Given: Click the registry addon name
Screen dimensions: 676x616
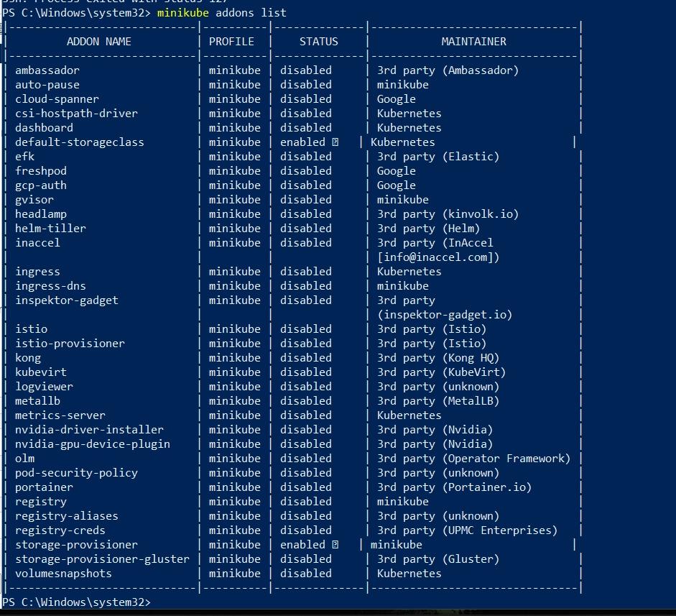Looking at the screenshot, I should [41, 502].
